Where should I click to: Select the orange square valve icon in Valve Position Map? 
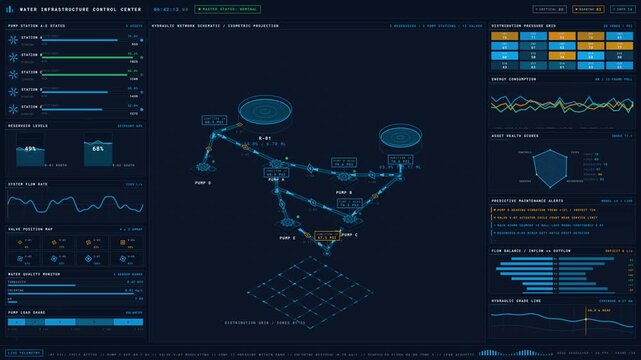[x=123, y=243]
